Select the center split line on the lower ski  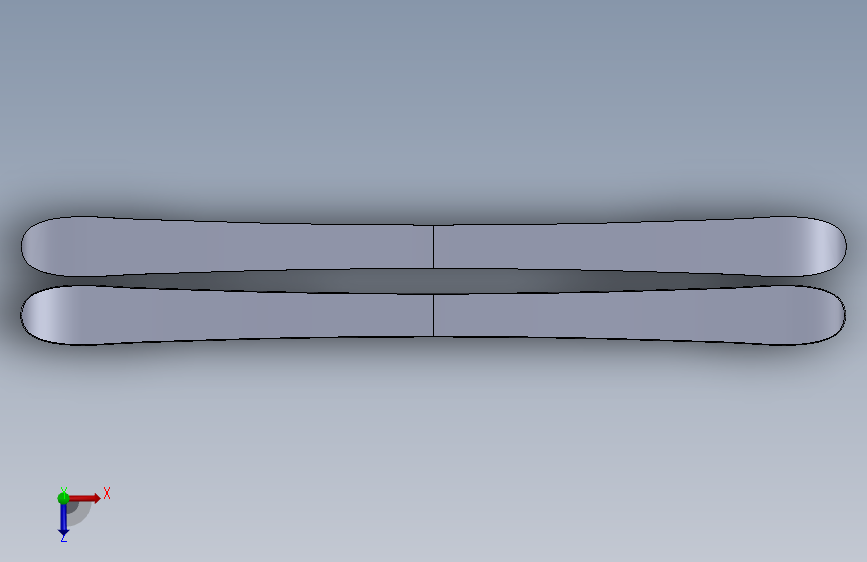click(x=434, y=315)
